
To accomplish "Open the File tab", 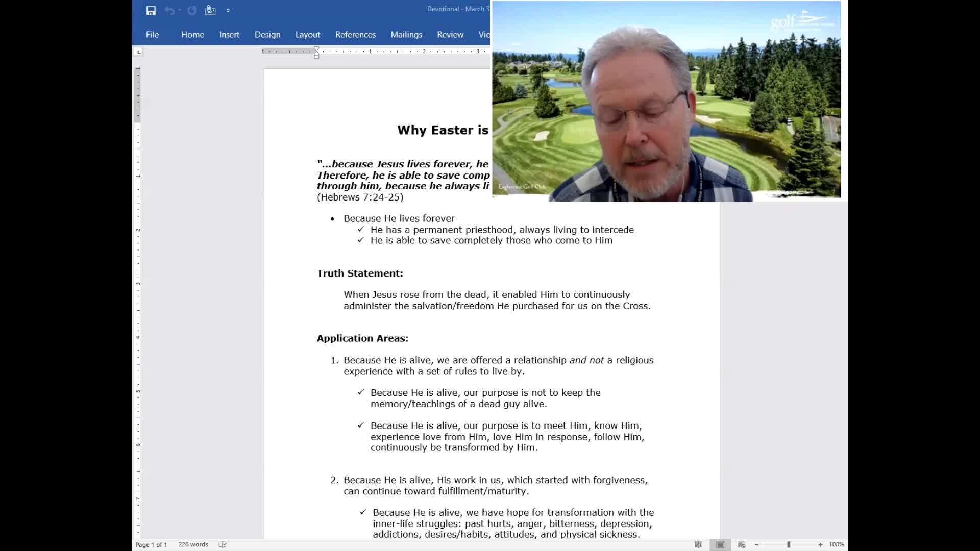I will point(152,34).
